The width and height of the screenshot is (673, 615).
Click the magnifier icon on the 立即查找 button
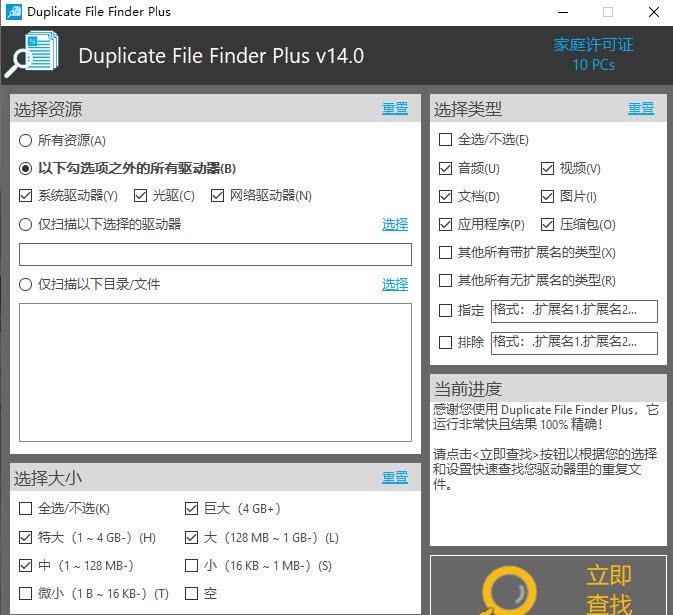pos(509,591)
